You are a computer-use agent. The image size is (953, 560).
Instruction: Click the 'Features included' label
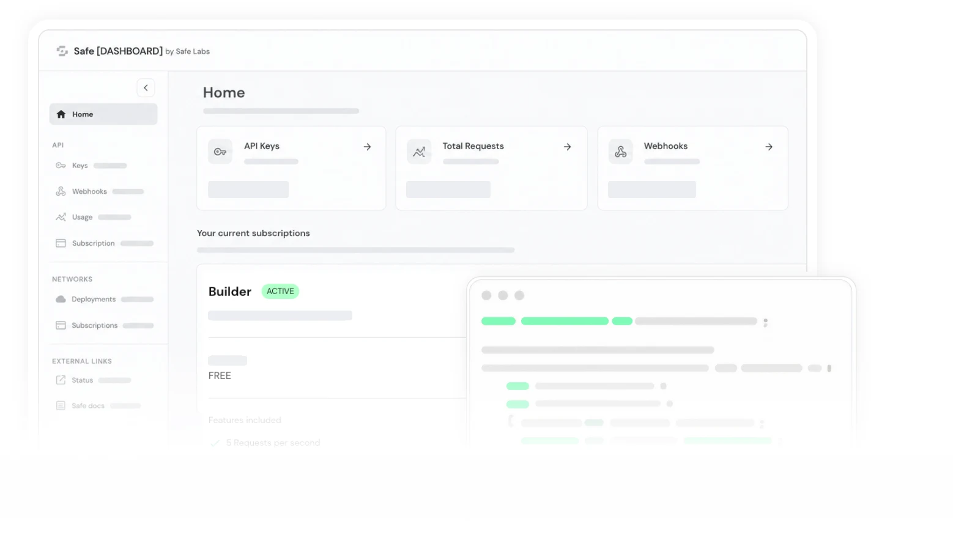tap(245, 420)
